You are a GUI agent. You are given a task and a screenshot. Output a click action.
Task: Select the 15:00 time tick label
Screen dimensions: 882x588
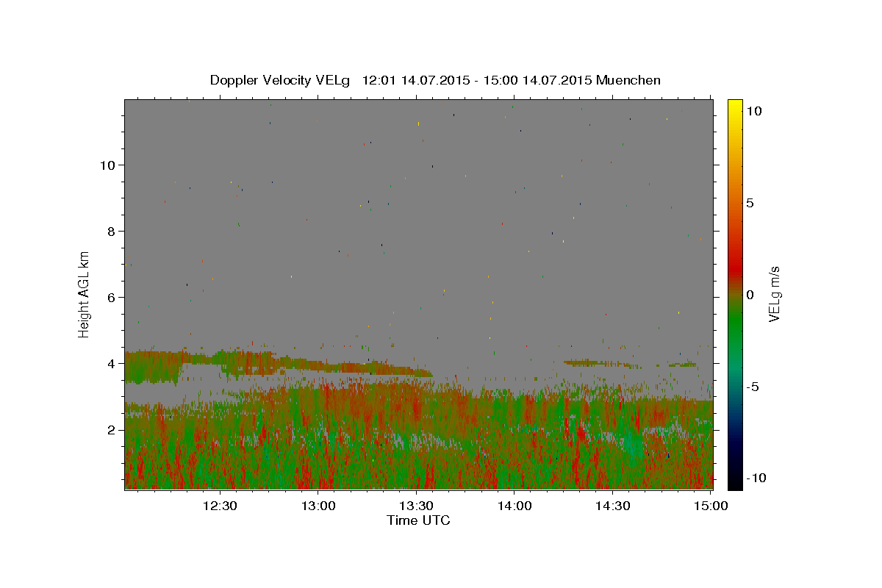coord(711,506)
